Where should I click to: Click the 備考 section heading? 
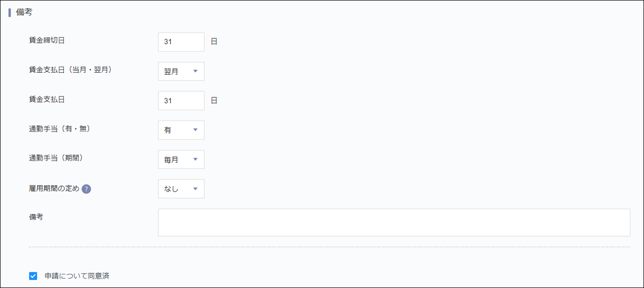click(24, 13)
